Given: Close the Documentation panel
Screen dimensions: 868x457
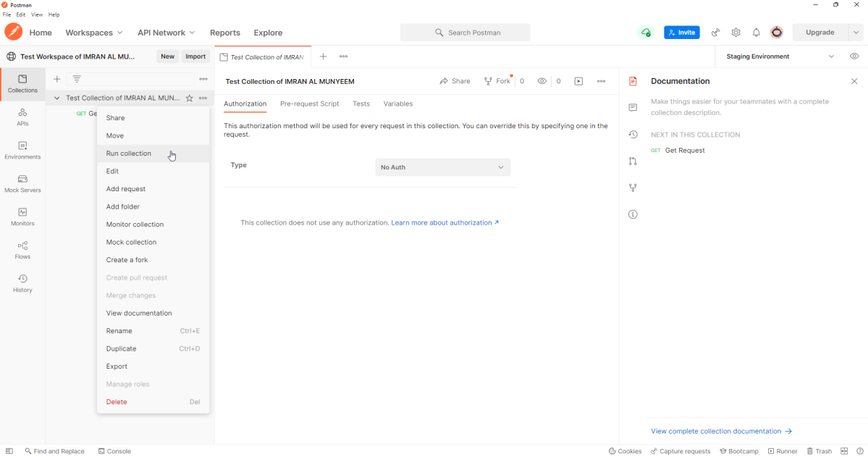Looking at the screenshot, I should pos(854,81).
